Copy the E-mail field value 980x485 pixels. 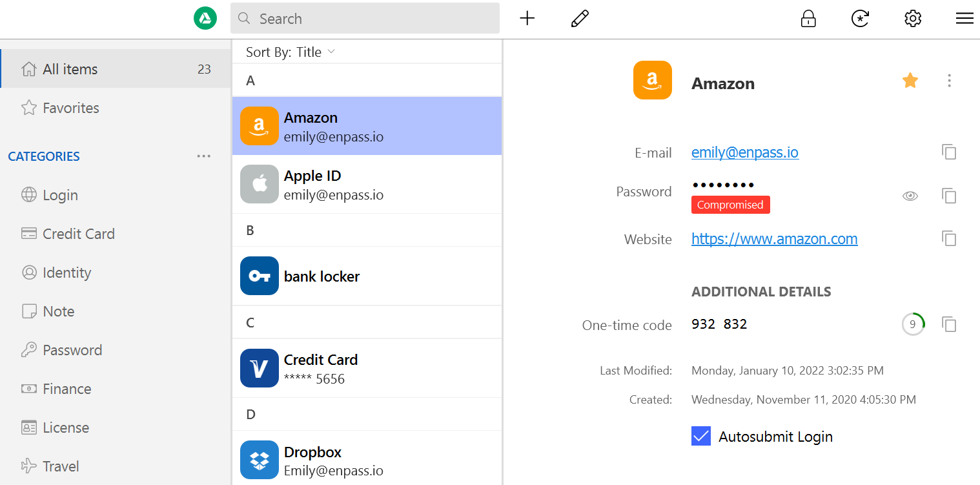(x=948, y=152)
